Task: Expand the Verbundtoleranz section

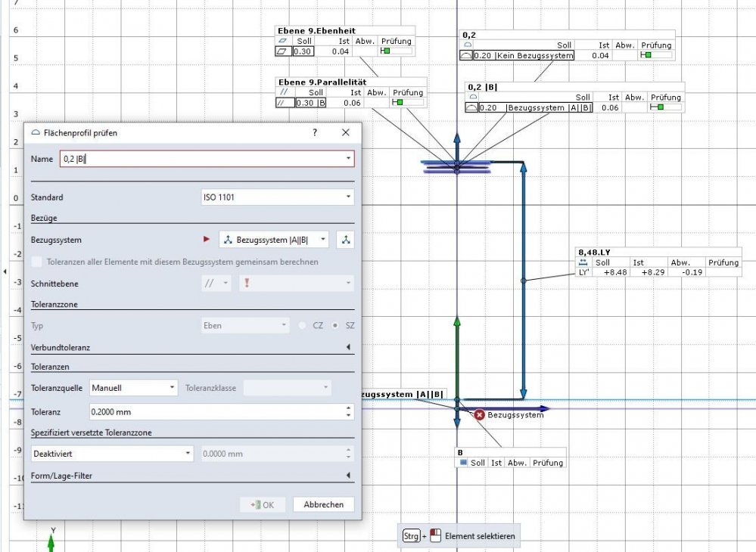Action: tap(348, 348)
